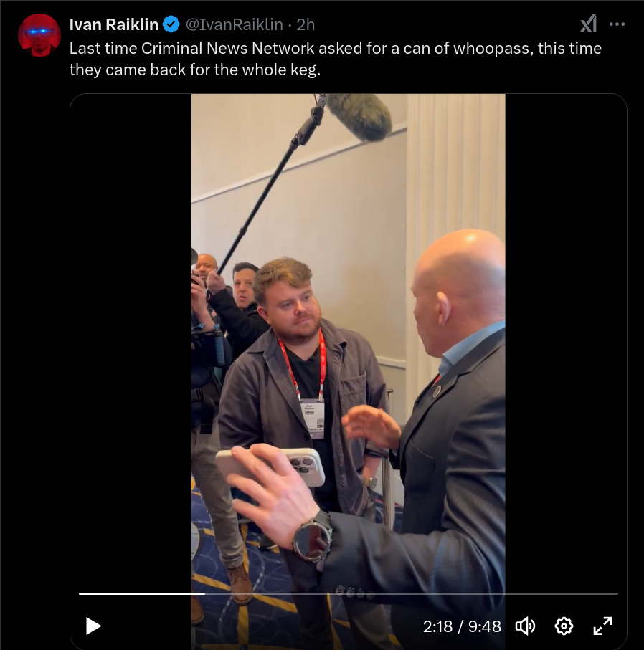This screenshot has height=650, width=644.
Task: Seek to the middle of the video timeline
Action: click(349, 593)
